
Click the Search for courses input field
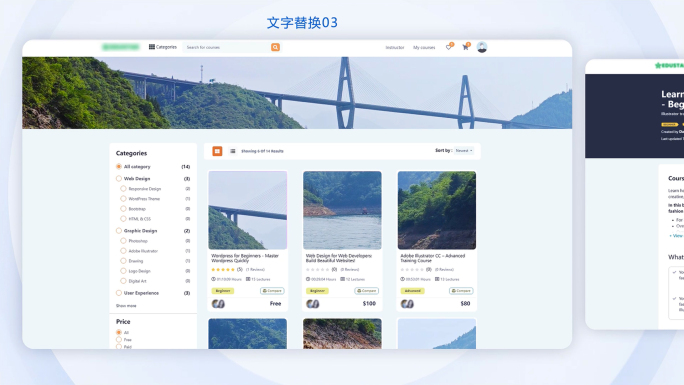click(226, 47)
